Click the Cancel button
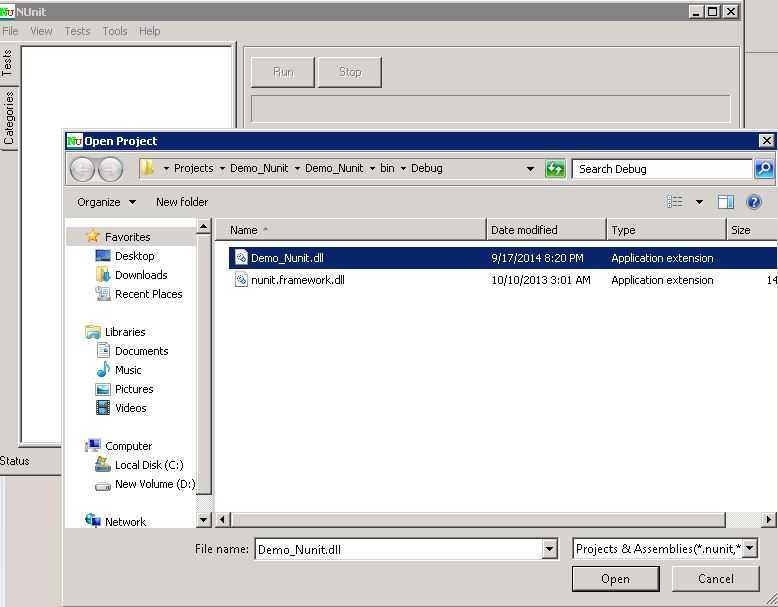Image resolution: width=778 pixels, height=607 pixels. (715, 579)
